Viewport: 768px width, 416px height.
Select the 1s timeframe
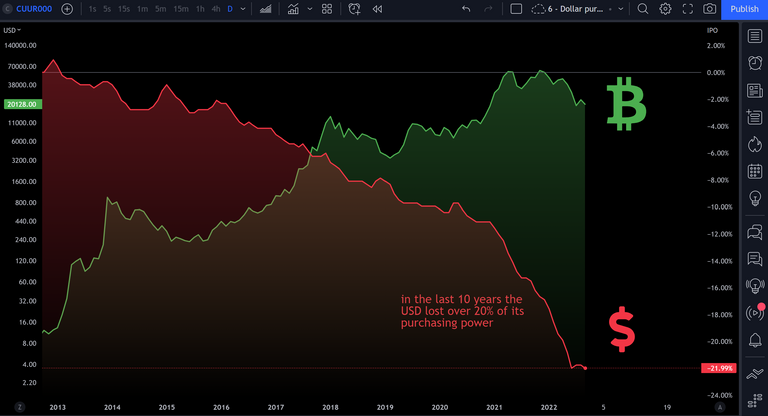[x=92, y=9]
